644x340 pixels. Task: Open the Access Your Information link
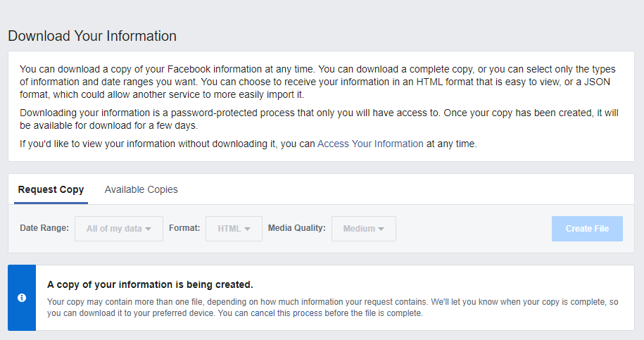(x=370, y=144)
